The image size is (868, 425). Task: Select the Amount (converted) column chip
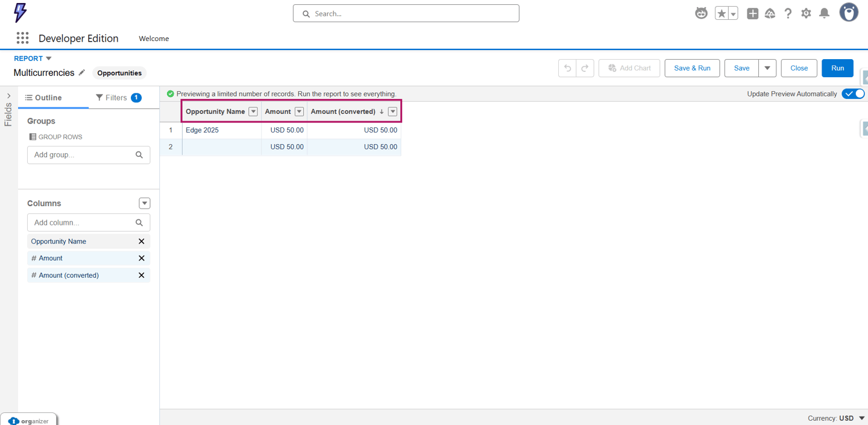click(89, 275)
